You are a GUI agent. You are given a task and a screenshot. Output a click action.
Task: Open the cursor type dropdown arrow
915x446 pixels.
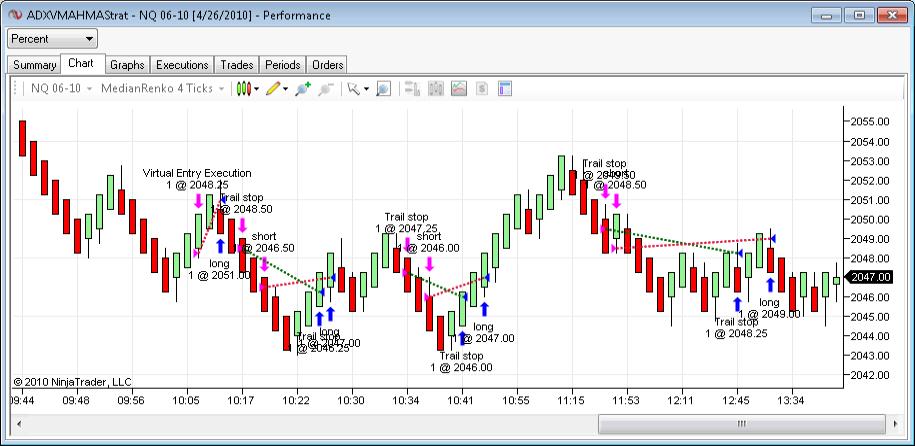(x=366, y=89)
